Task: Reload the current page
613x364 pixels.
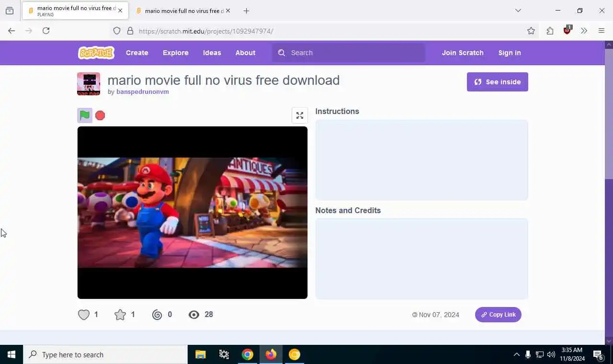Action: click(x=46, y=31)
